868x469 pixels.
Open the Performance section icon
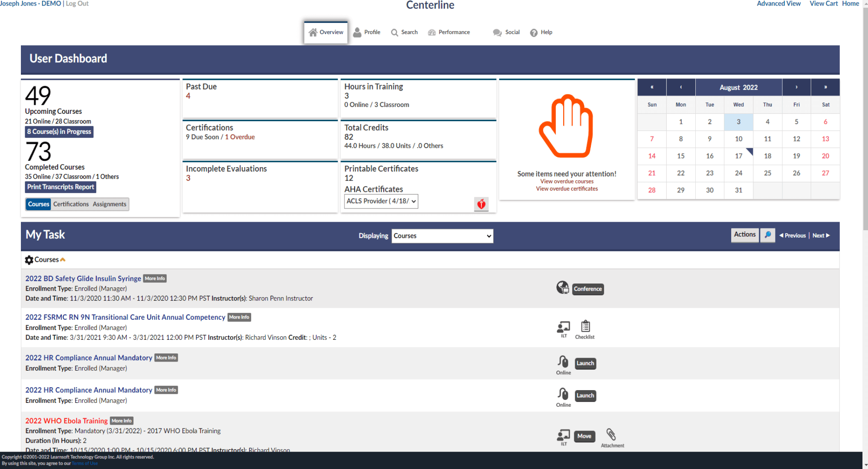pos(432,32)
